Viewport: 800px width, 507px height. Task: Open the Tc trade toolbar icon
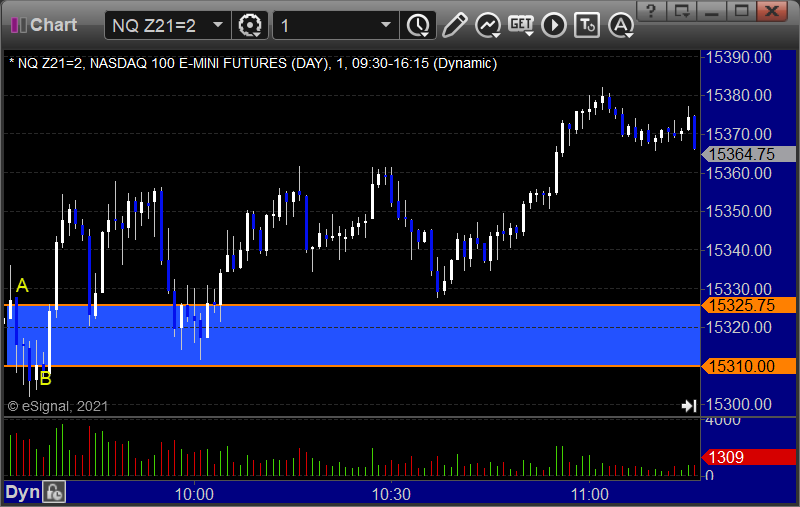(587, 25)
